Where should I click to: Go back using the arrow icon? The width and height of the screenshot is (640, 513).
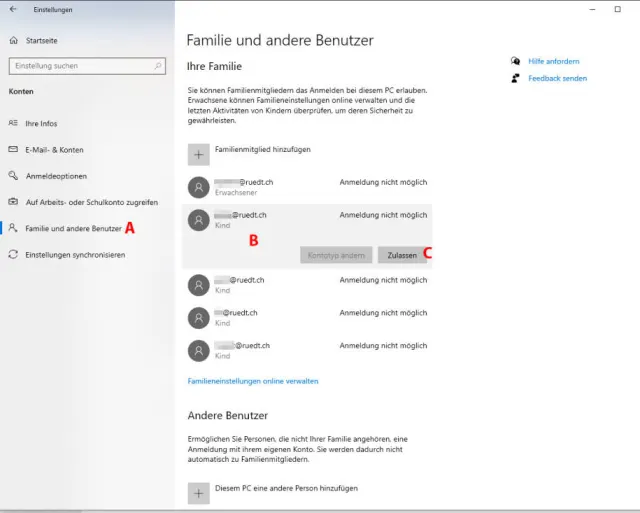tap(13, 9)
